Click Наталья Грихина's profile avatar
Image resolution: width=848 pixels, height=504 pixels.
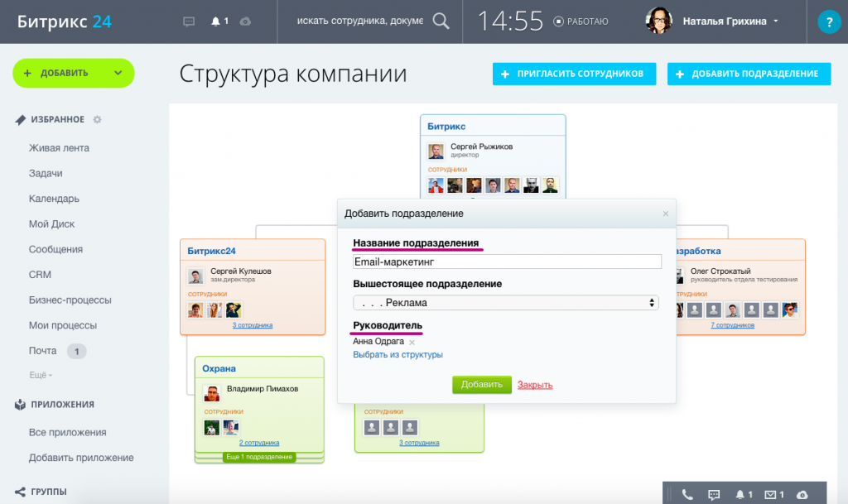(658, 21)
